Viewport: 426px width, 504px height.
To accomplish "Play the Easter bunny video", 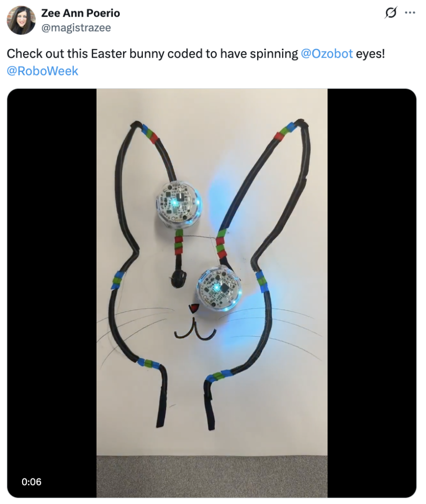I will coord(212,293).
